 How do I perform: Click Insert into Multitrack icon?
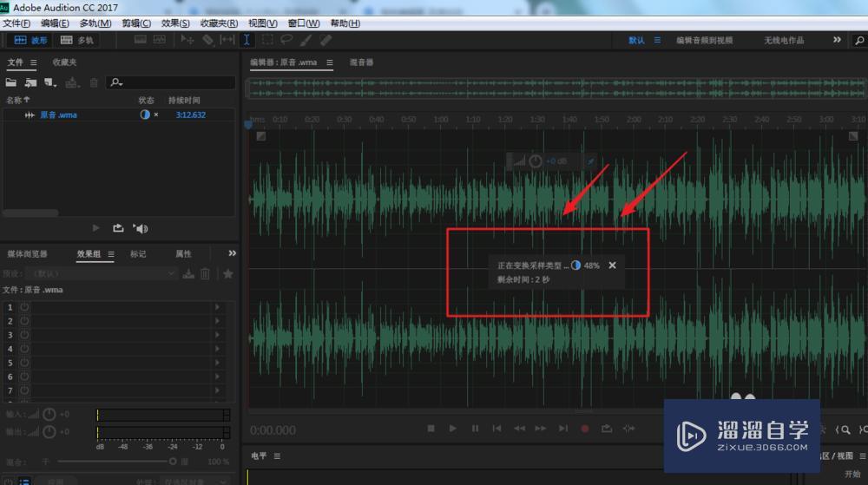(x=71, y=82)
